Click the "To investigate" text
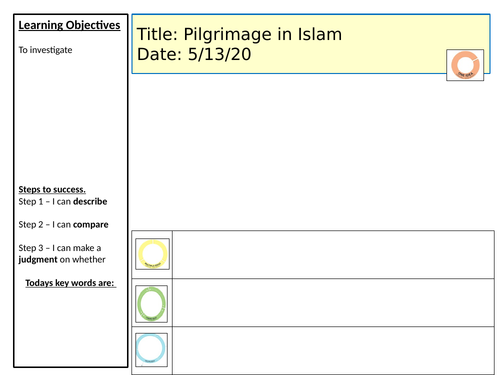The image size is (500, 375). pos(45,50)
